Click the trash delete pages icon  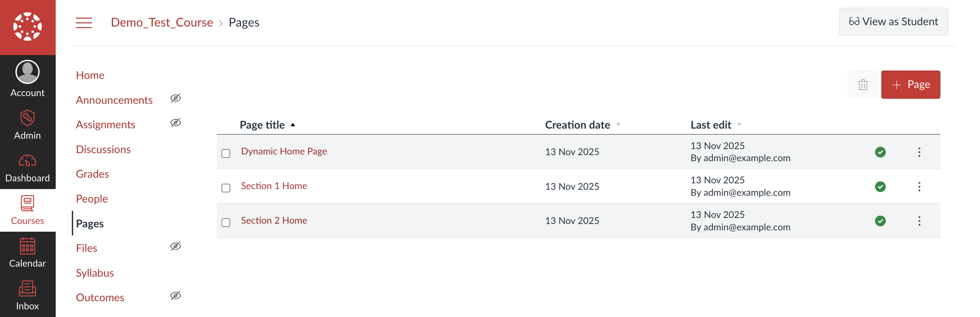tap(863, 85)
